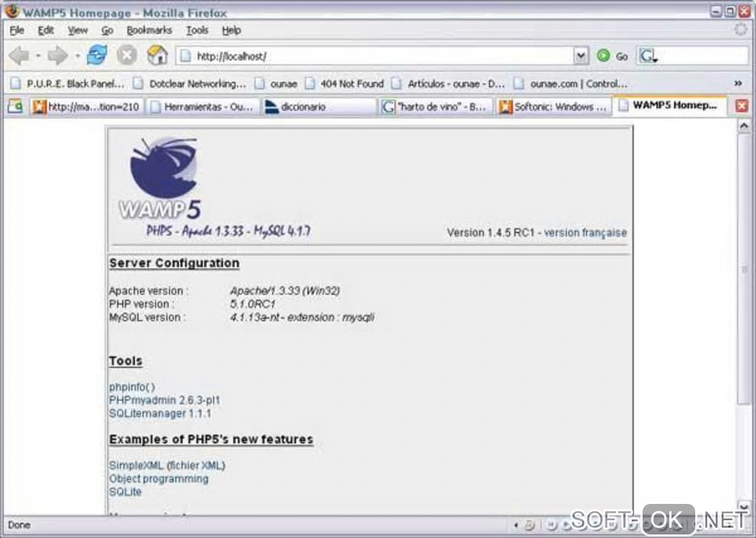The image size is (756, 538).
Task: Stop loading with the Stop icon
Action: 127,56
